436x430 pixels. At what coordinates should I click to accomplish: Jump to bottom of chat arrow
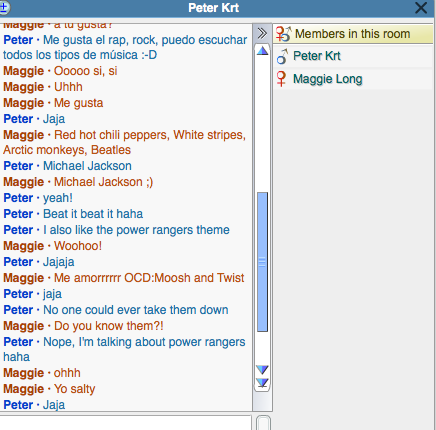[x=262, y=383]
